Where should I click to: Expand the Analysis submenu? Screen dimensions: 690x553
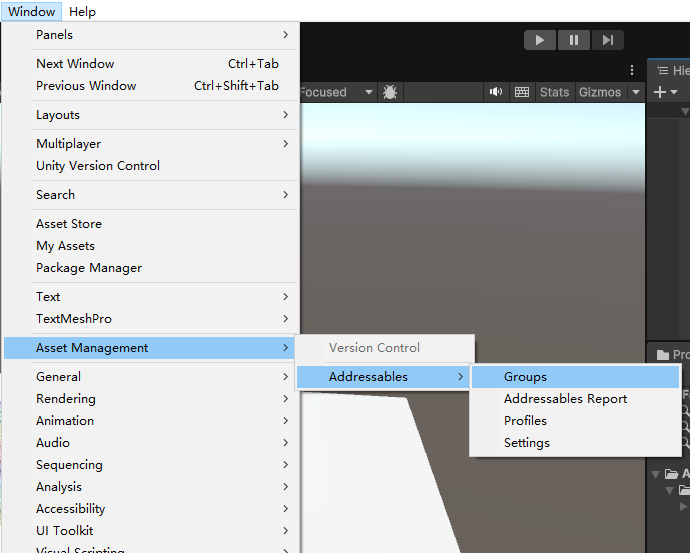150,487
